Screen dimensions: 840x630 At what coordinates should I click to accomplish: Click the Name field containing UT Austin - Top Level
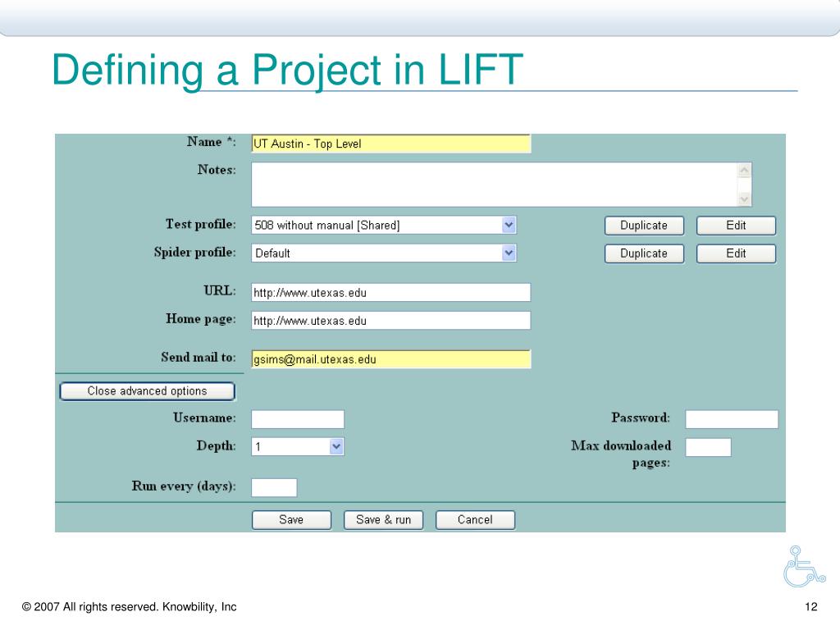click(x=391, y=144)
